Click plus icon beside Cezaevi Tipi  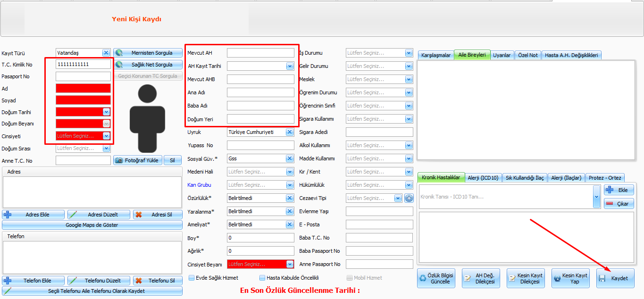click(x=409, y=198)
